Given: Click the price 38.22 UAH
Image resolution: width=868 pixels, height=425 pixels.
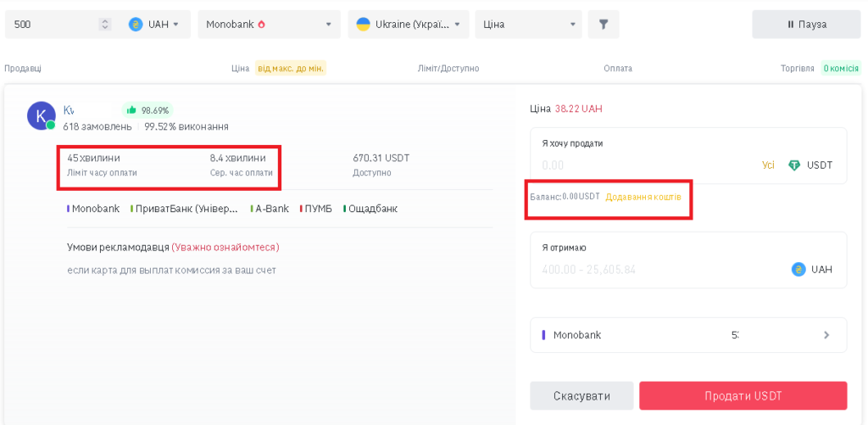Looking at the screenshot, I should click(x=578, y=109).
